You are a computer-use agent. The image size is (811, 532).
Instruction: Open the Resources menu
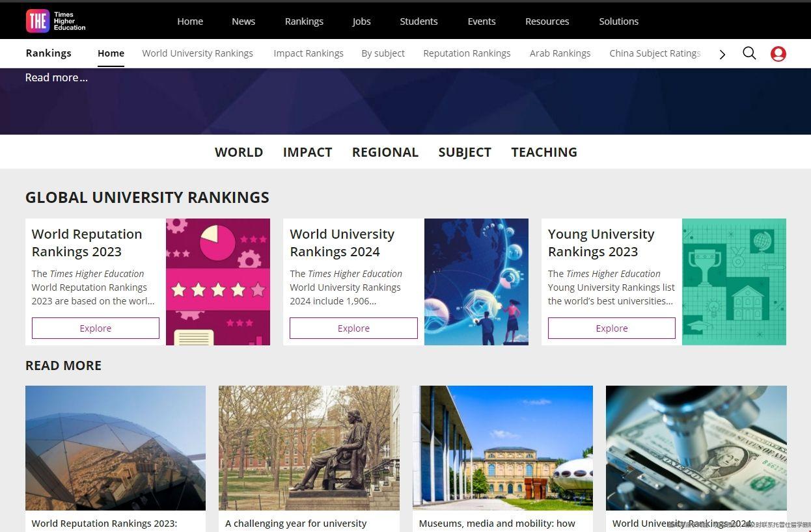click(547, 21)
